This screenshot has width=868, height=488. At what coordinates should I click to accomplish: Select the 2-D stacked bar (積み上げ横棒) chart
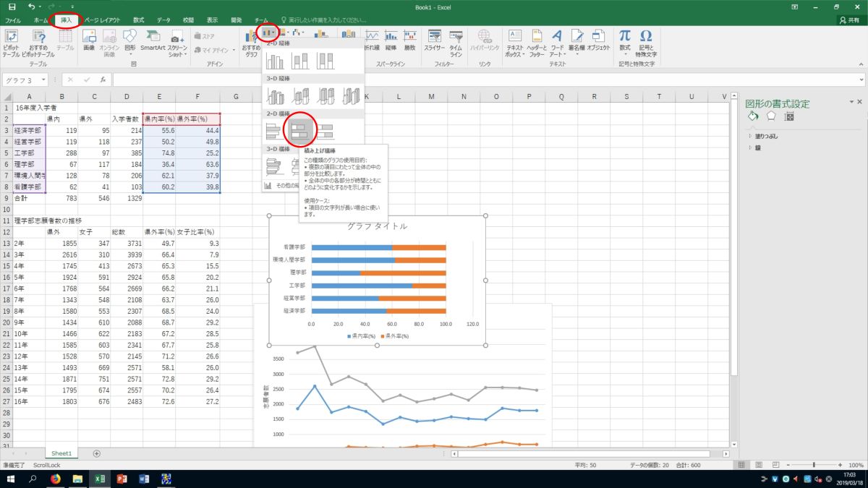point(300,131)
